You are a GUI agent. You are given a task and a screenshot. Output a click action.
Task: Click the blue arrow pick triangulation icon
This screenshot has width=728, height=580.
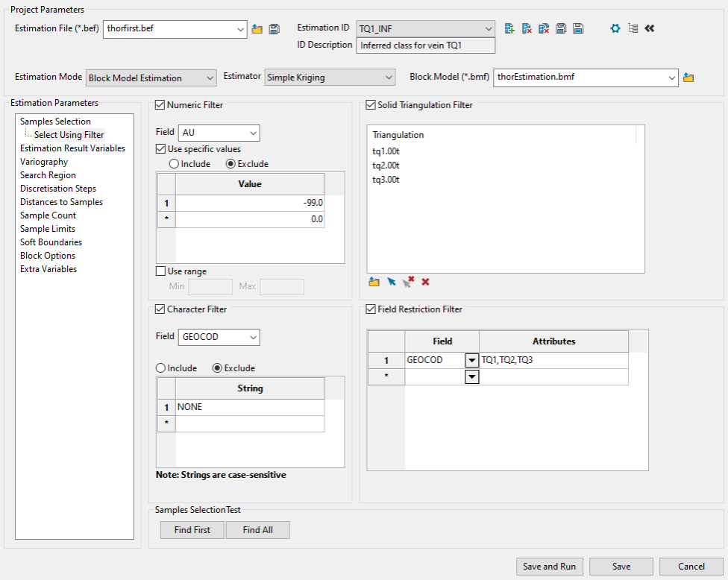[392, 282]
